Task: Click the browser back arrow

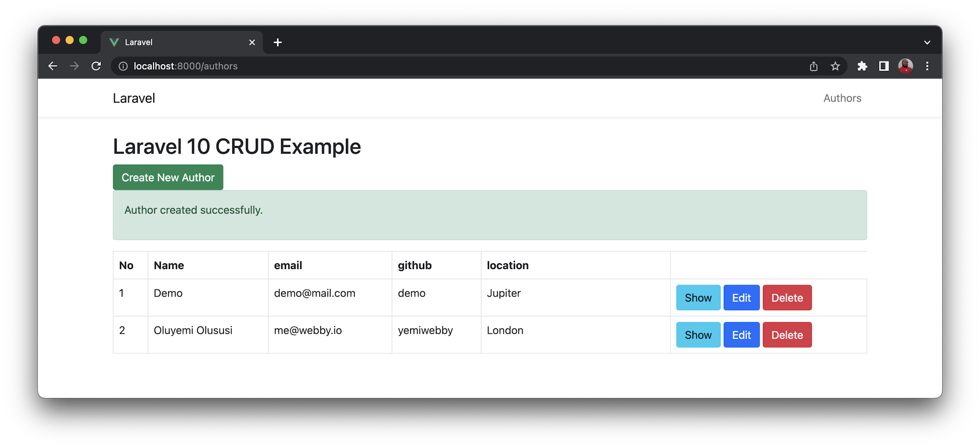Action: coord(53,66)
